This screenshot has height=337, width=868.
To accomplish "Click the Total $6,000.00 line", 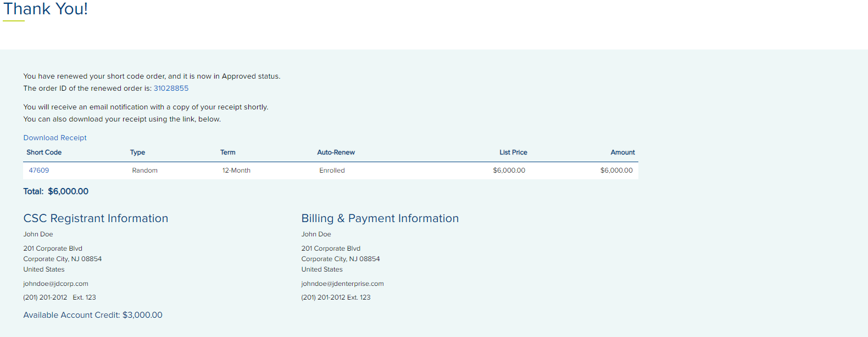I will (x=56, y=191).
